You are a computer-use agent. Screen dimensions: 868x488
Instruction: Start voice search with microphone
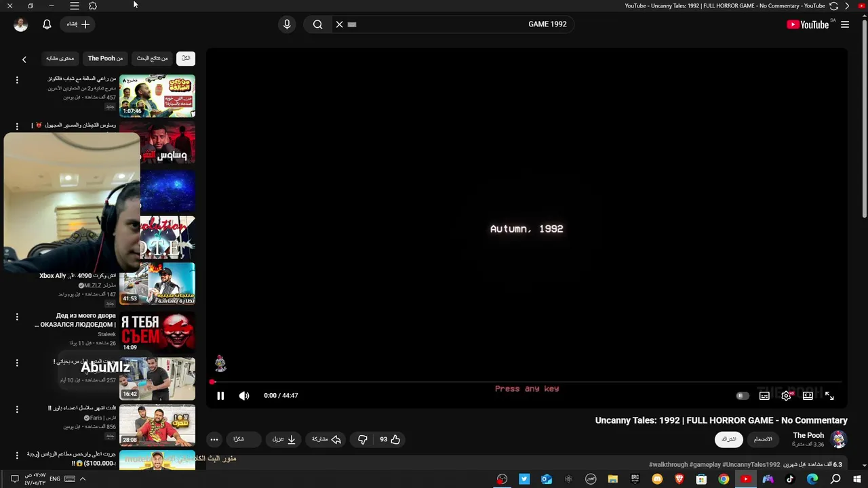pos(287,24)
